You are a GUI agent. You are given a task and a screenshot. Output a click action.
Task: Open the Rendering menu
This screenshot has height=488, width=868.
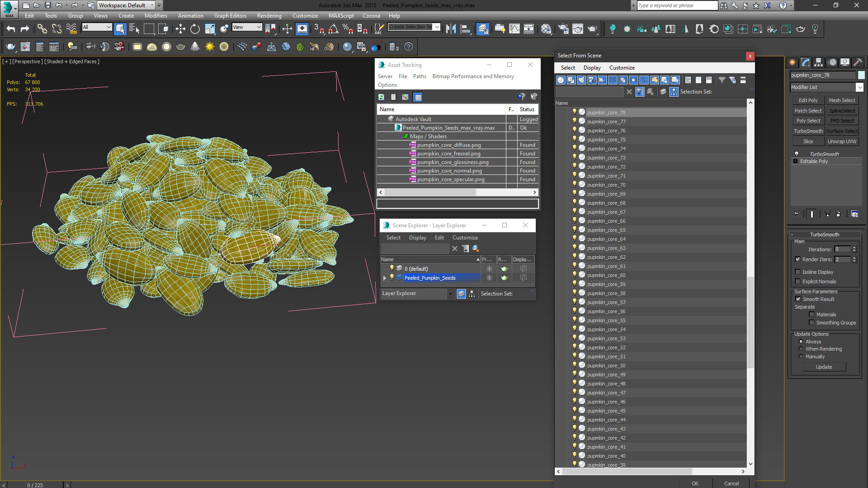point(269,16)
